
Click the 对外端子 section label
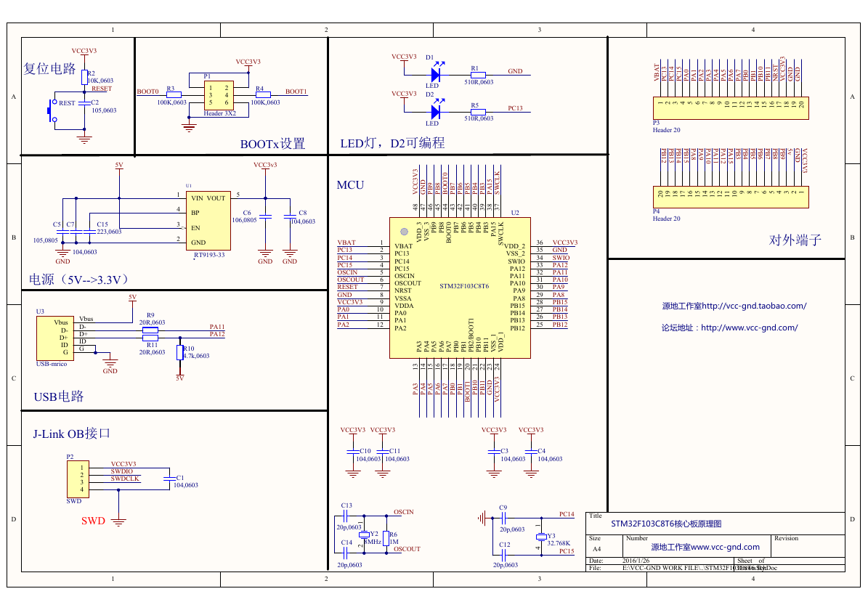pyautogui.click(x=795, y=240)
